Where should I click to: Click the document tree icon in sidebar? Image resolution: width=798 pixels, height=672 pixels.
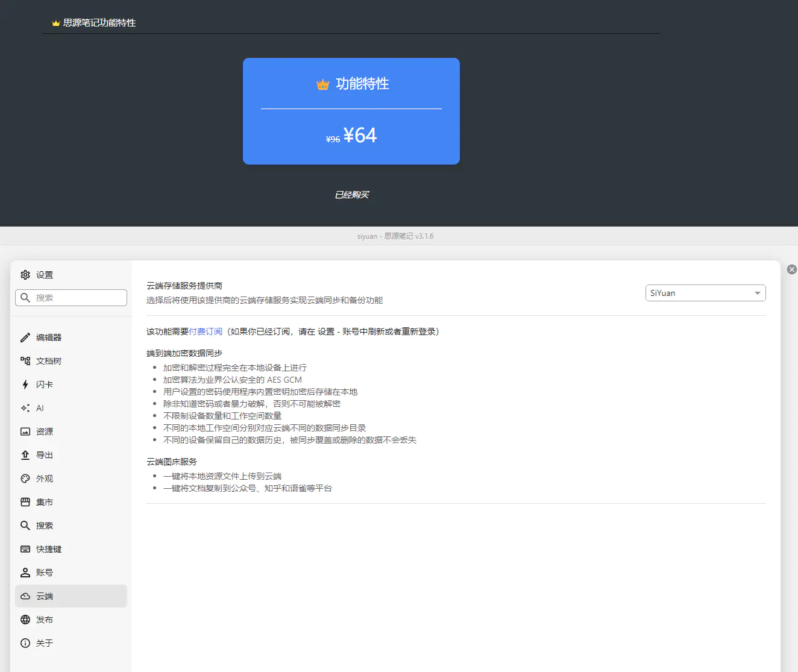coord(25,361)
